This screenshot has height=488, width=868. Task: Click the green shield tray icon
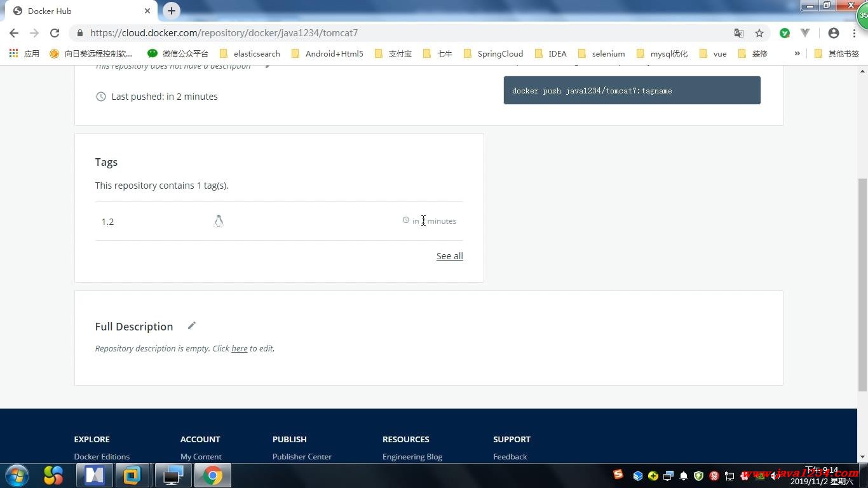698,476
